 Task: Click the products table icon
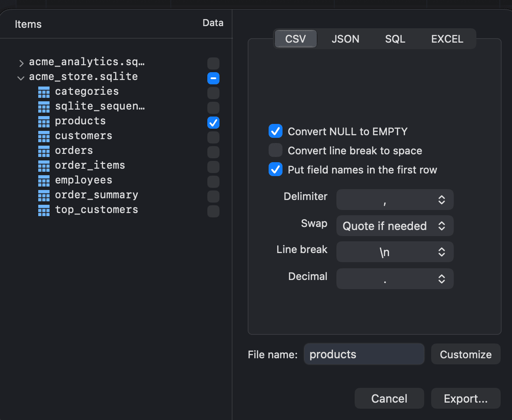pos(44,121)
